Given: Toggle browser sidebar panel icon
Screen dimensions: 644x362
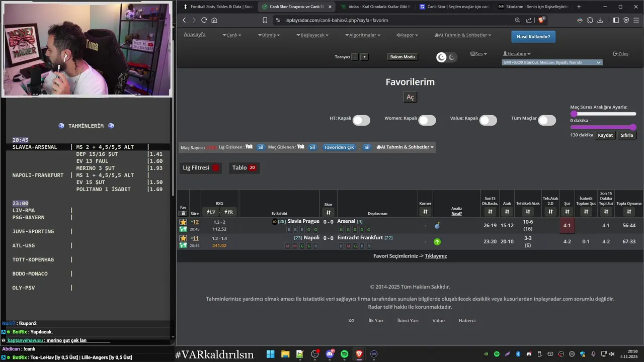Looking at the screenshot, I should coord(616,20).
